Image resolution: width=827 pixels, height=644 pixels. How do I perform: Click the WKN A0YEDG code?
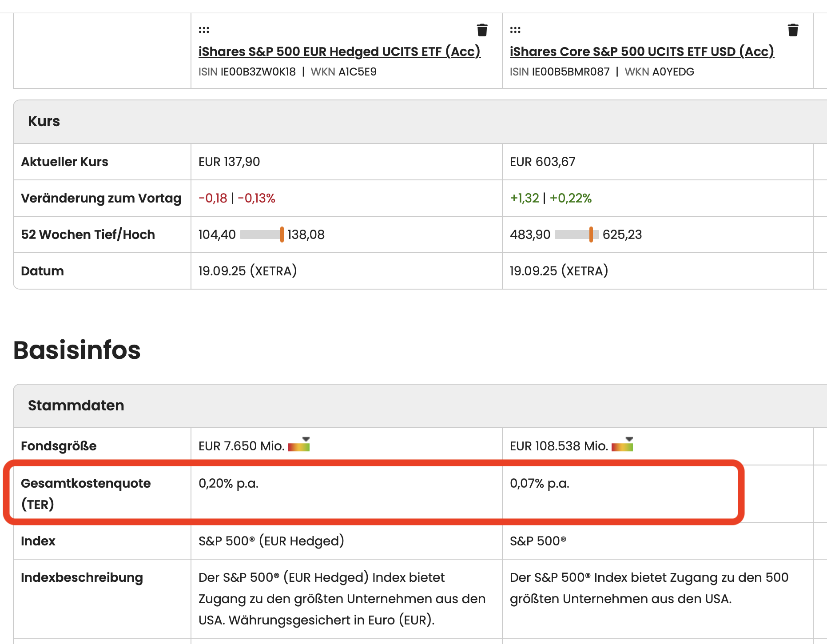(x=673, y=72)
